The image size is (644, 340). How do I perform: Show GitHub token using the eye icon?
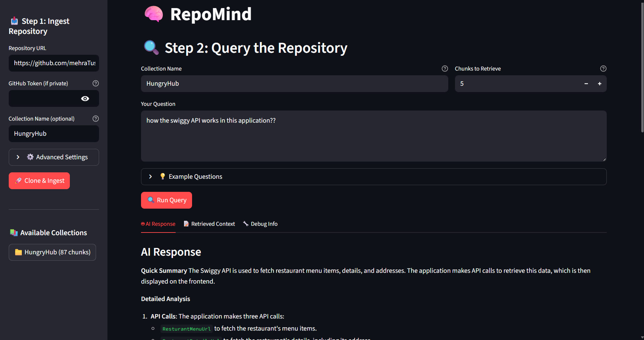[x=85, y=98]
